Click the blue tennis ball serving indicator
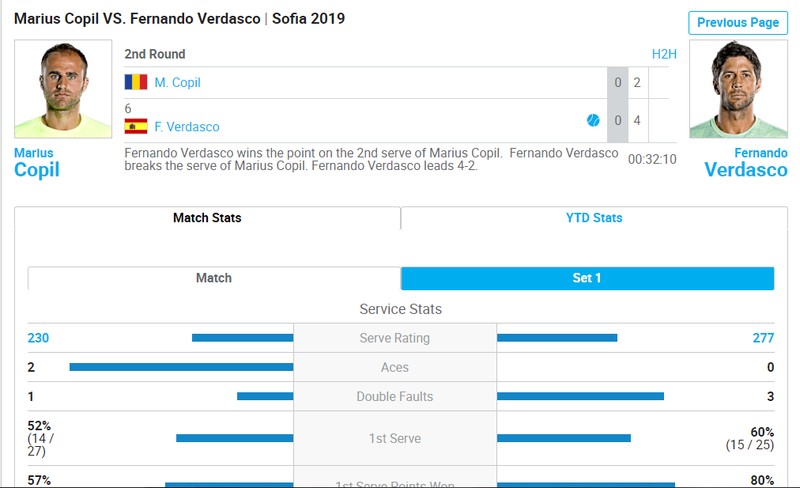The width and height of the screenshot is (800, 488). (x=593, y=120)
